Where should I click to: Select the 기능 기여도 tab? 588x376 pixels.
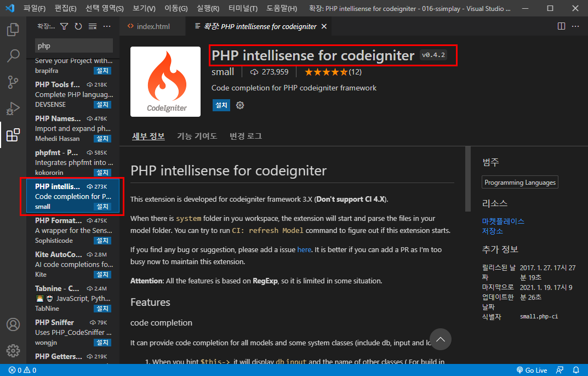tap(197, 136)
